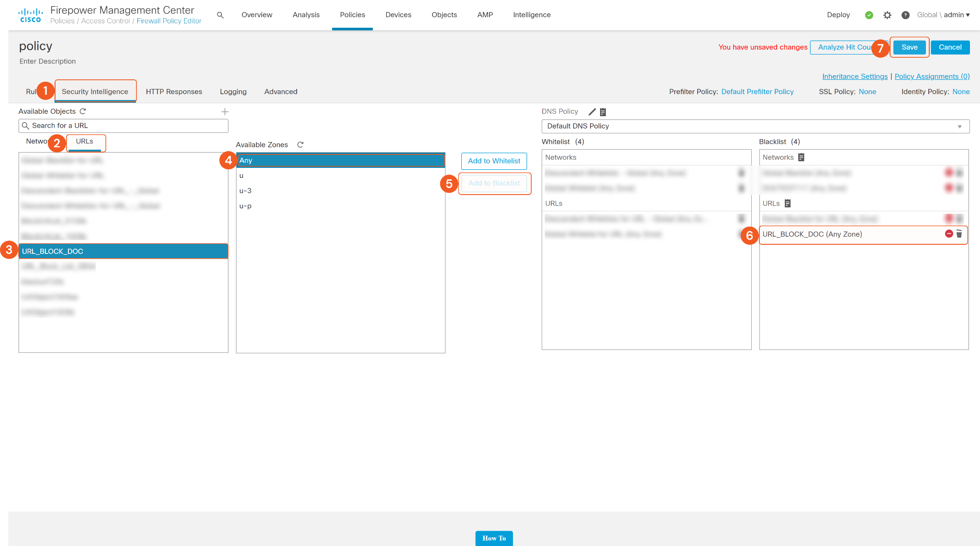Screen dimensions: 980x546
Task: Click logging icon next to Blacklist Networks
Action: point(802,157)
